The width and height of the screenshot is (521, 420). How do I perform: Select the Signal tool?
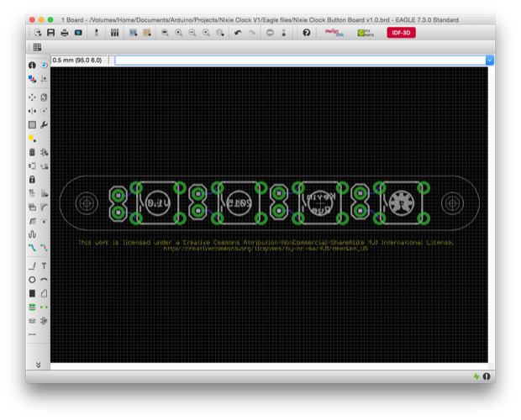(x=44, y=307)
